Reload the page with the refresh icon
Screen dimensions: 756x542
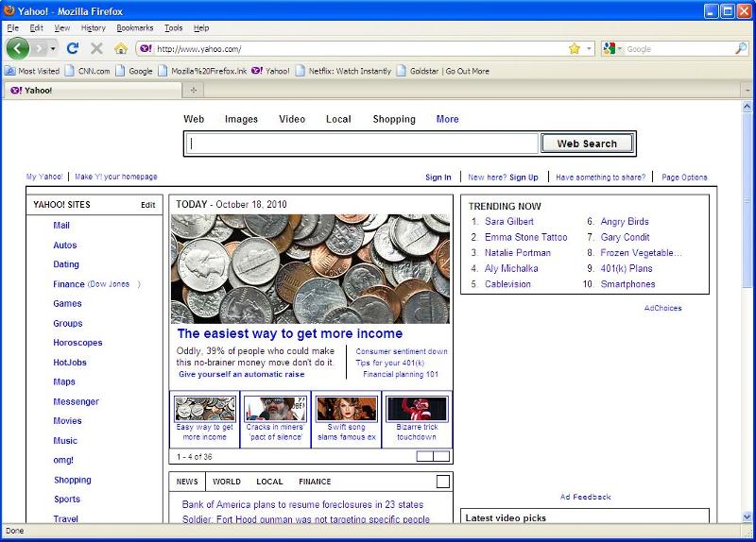pos(73,48)
